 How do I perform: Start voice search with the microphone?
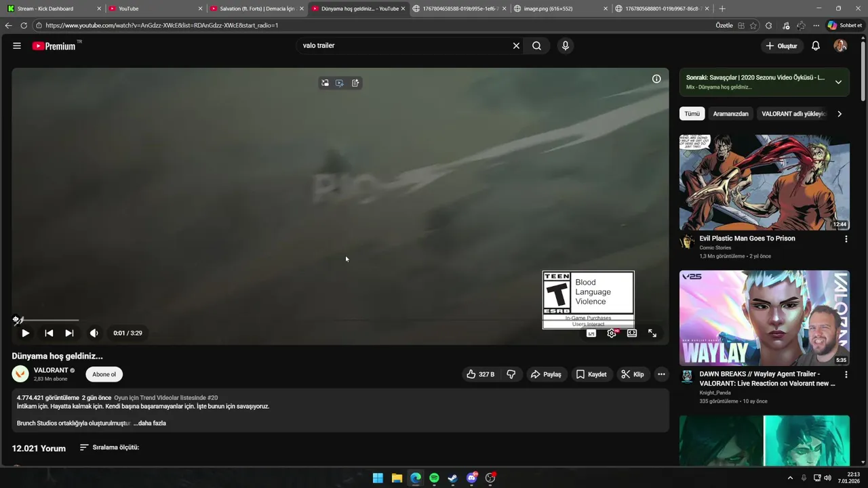click(x=565, y=46)
